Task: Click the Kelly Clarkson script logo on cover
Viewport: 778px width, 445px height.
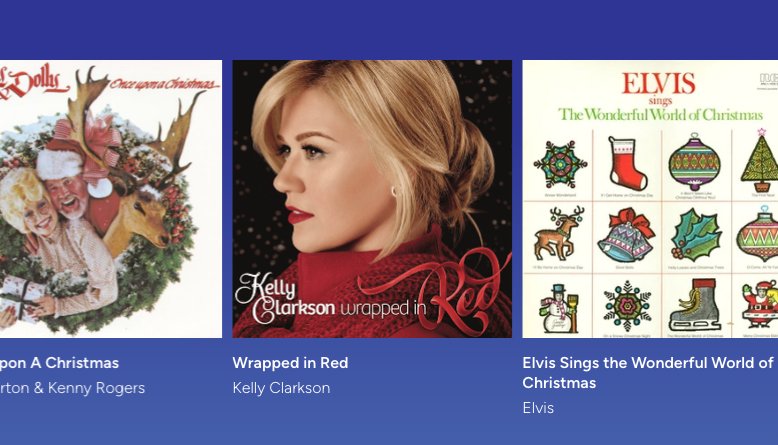Action: [285, 299]
